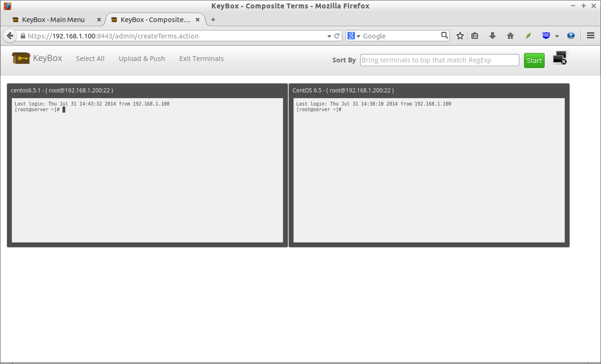This screenshot has height=364, width=601.
Task: Click the search magnifier icon
Action: [x=445, y=35]
